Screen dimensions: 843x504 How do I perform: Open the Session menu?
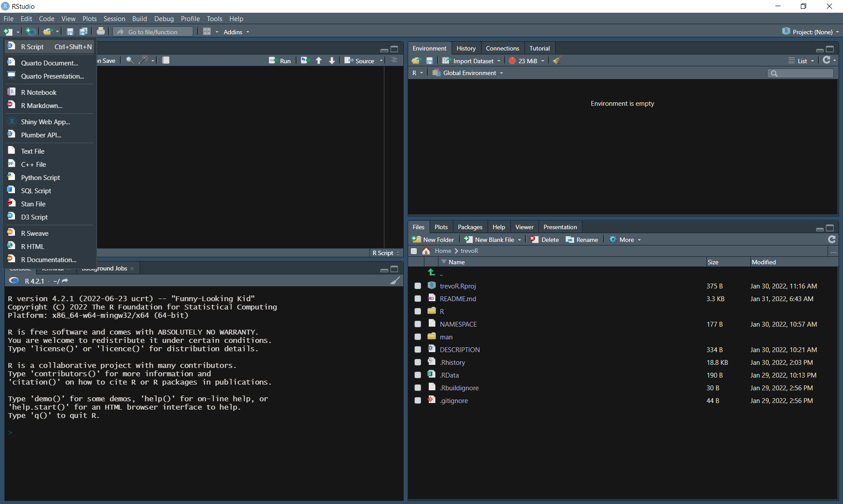pos(114,18)
